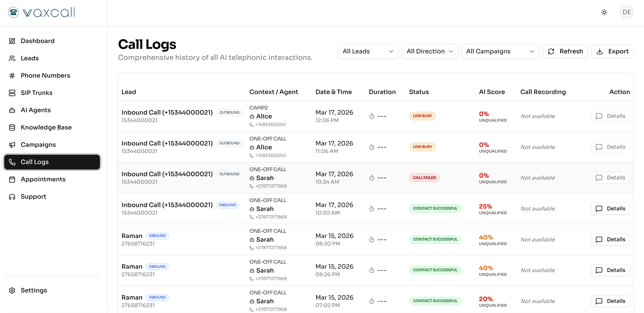
Task: Toggle the light/dark theme sun icon
Action: click(604, 12)
